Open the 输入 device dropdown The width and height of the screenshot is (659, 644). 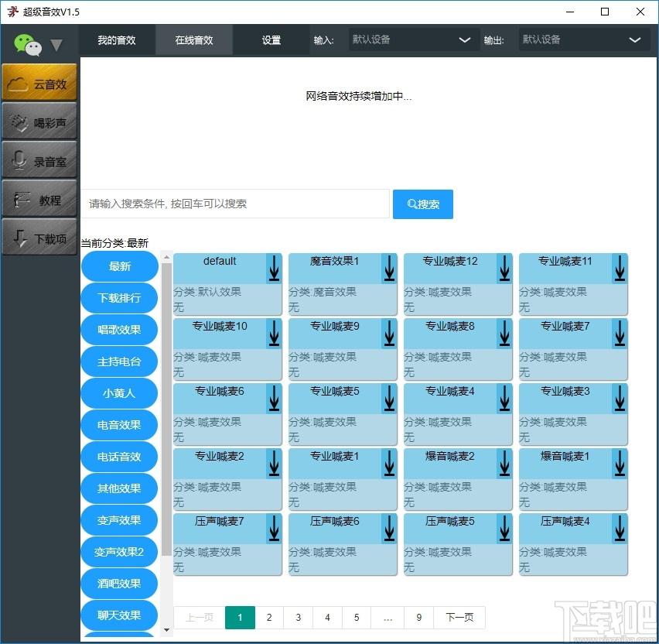click(x=414, y=39)
